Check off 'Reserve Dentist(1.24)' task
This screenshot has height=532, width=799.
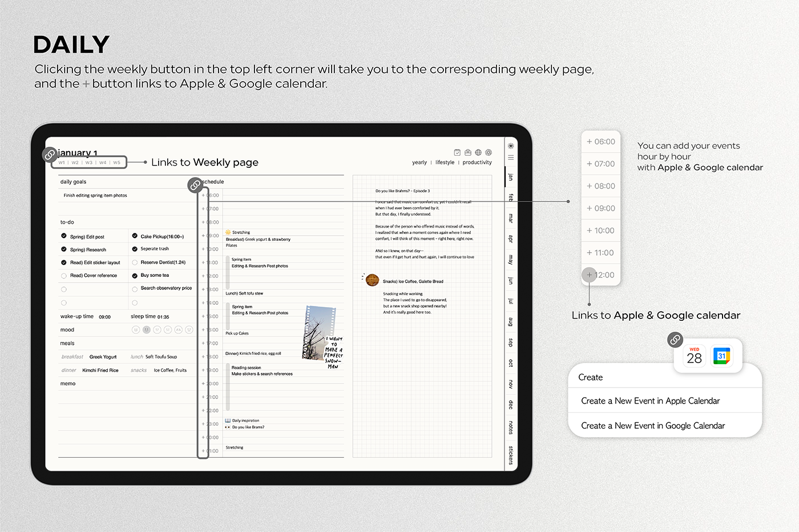coord(135,263)
